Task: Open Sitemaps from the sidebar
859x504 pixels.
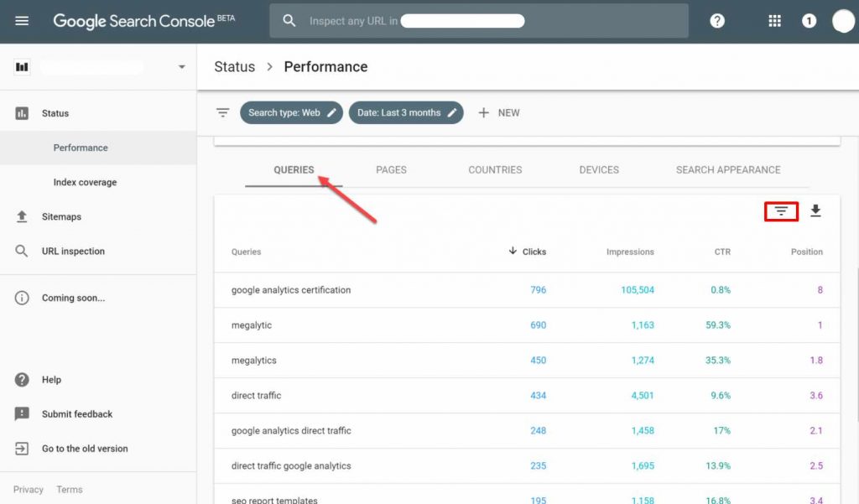Action: click(x=61, y=216)
